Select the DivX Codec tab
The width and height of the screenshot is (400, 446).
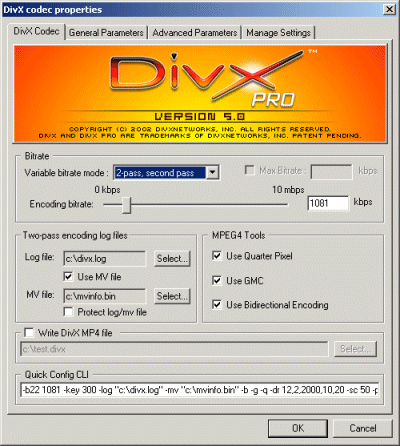tap(36, 31)
